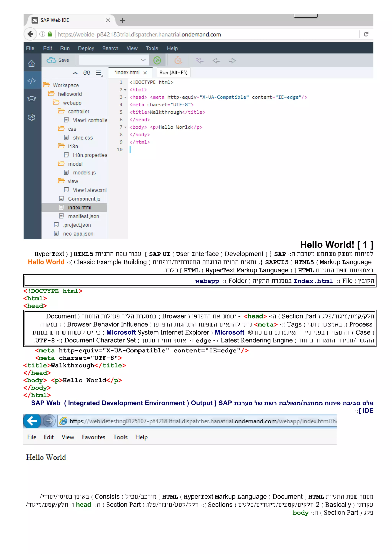Click the last edit location icon
This screenshot has width=392, height=554.
200,60
